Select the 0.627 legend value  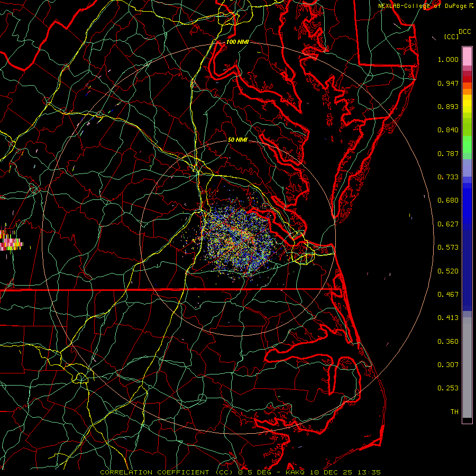pos(448,224)
